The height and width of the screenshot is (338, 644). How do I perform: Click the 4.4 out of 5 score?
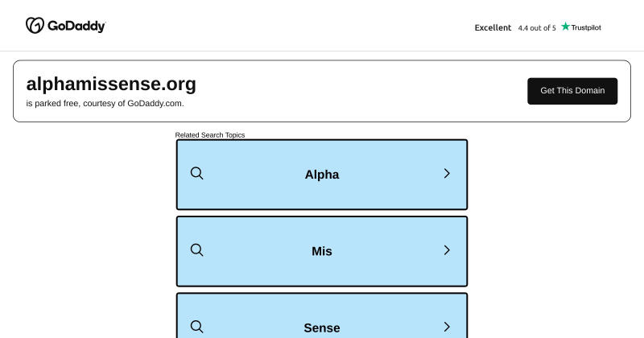coord(537,28)
